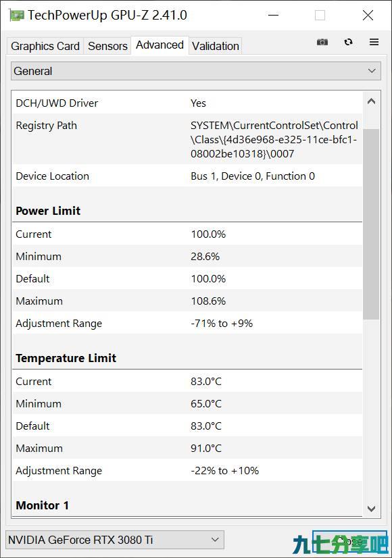Close the GPU-Z window via X

coord(368,16)
